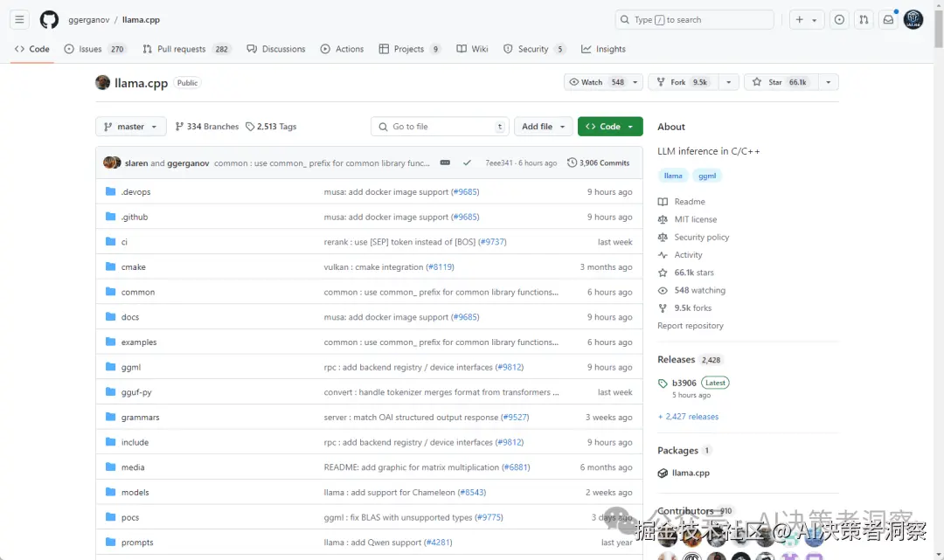
Task: Switch to the Code tab
Action: pos(32,49)
